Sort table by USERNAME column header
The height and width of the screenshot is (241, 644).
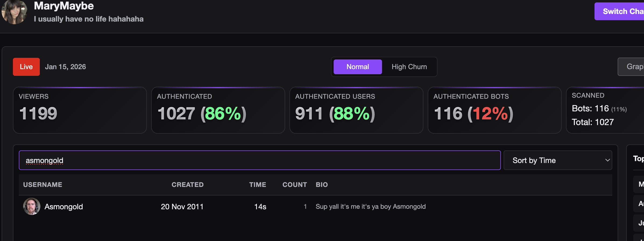click(x=43, y=185)
